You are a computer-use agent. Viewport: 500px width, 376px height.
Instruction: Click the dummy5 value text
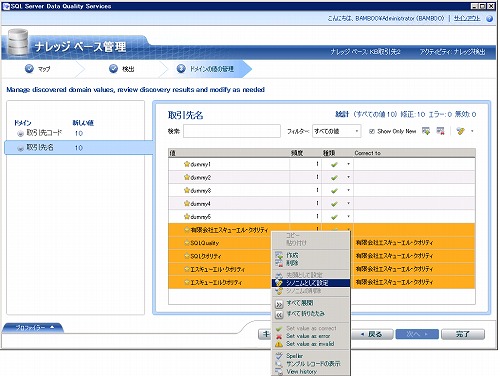[x=201, y=217]
